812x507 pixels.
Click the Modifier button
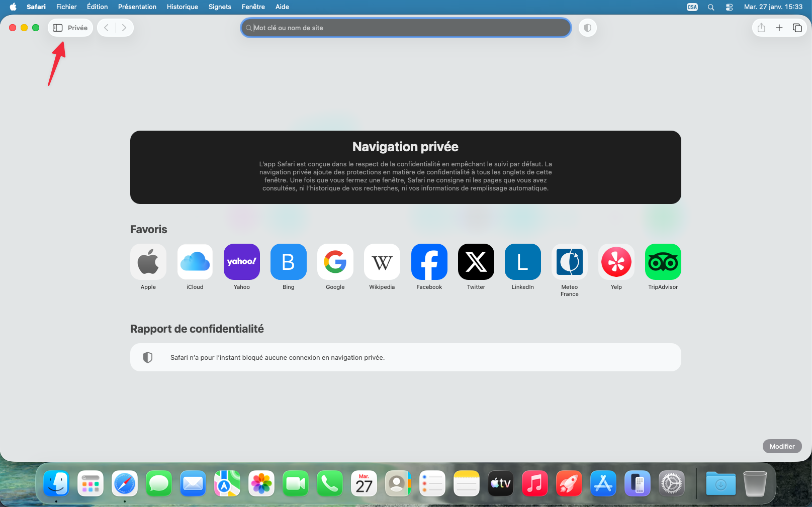tap(782, 446)
